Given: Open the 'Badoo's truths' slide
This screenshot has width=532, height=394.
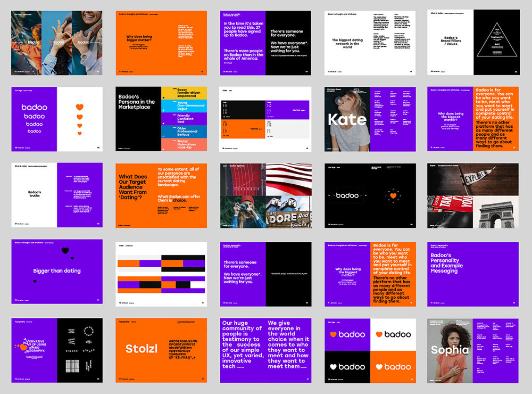Looking at the screenshot, I should point(57,195).
